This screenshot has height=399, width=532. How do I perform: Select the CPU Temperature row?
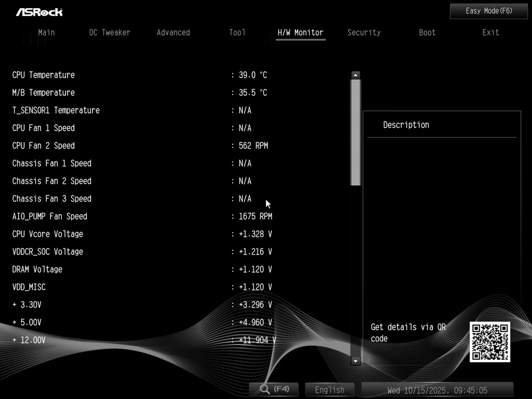click(44, 75)
